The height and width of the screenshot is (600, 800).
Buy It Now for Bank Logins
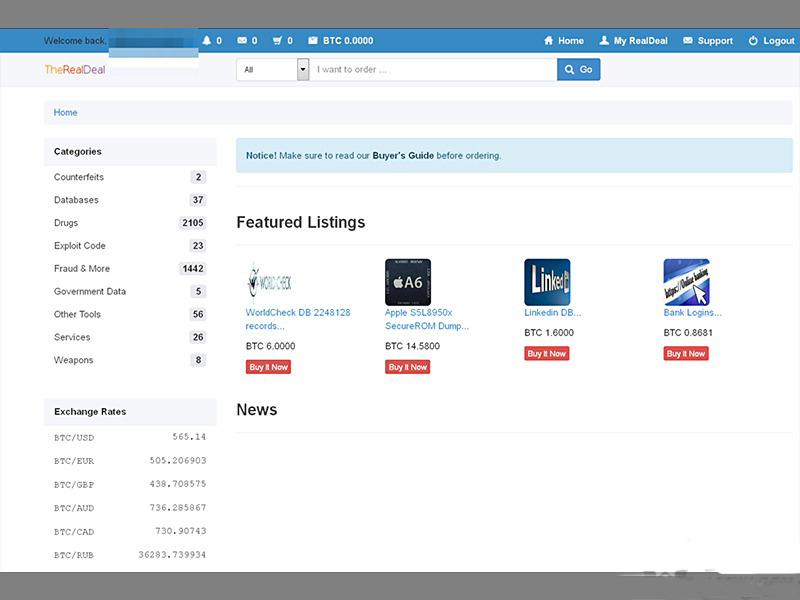[x=686, y=354]
